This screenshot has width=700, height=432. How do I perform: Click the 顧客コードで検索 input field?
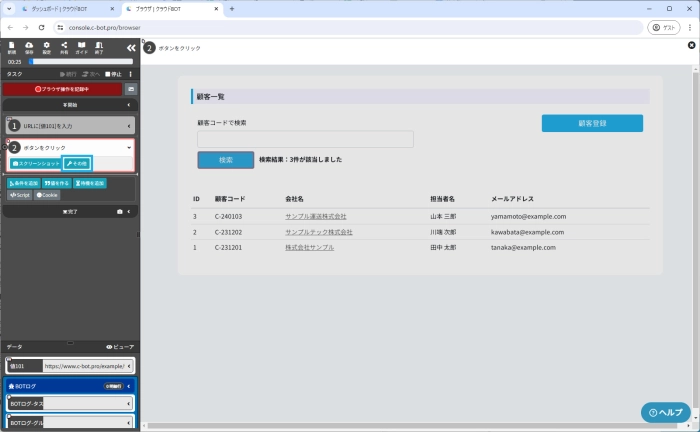click(305, 139)
